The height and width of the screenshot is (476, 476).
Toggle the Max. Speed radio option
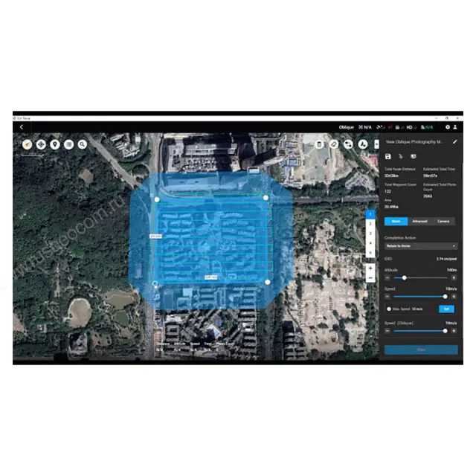pos(388,309)
